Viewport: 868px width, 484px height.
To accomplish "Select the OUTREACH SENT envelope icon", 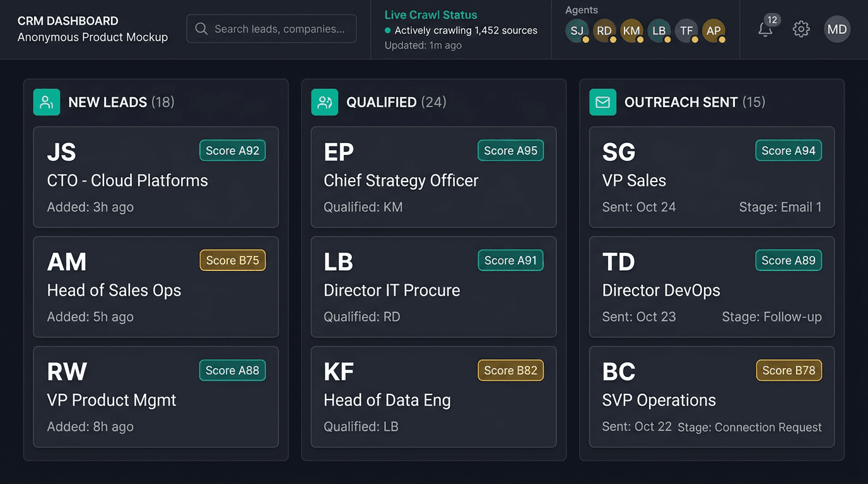I will (602, 101).
